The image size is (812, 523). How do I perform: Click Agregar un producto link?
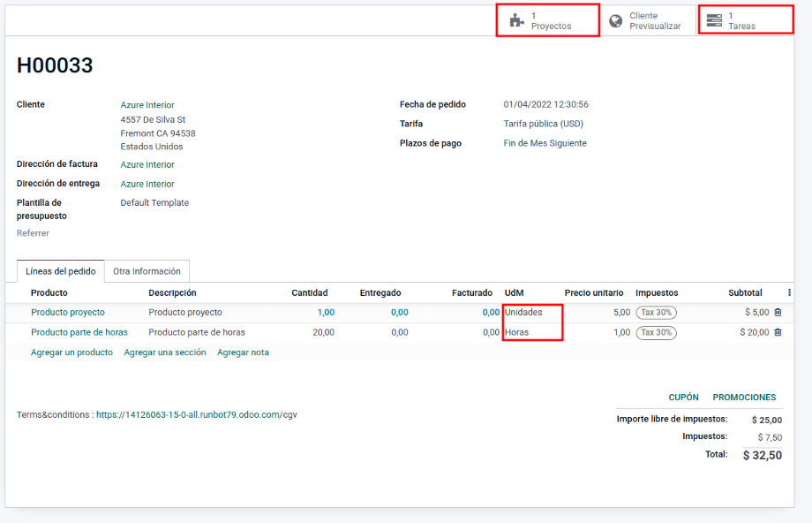[x=71, y=352]
